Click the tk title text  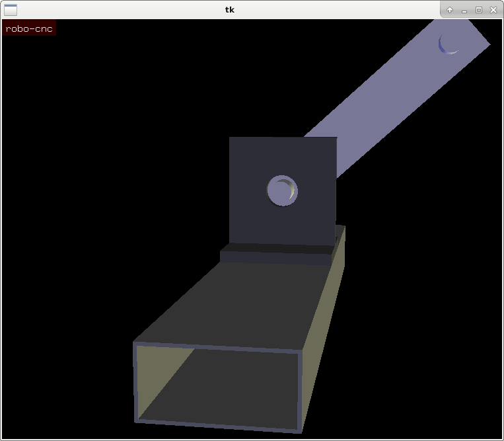point(229,10)
